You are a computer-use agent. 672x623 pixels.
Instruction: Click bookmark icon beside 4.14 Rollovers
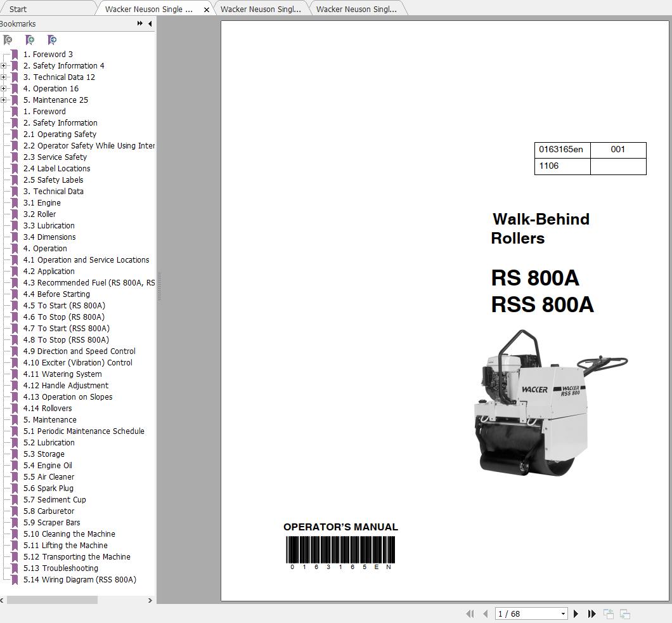(15, 409)
